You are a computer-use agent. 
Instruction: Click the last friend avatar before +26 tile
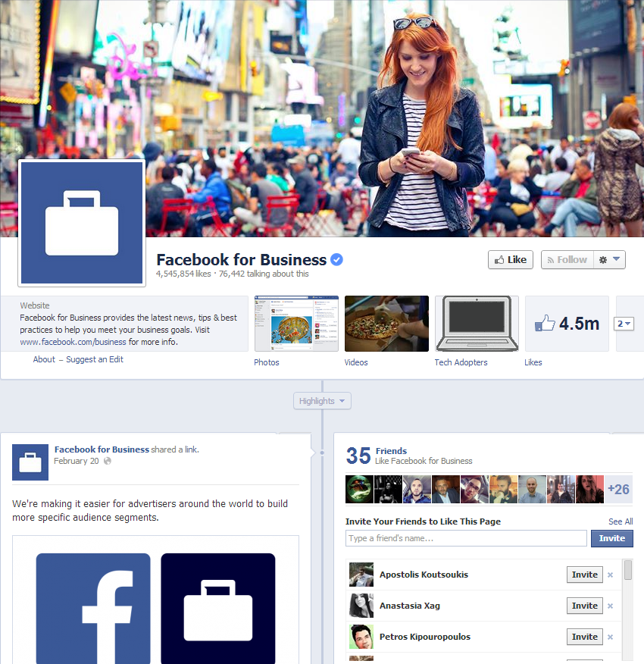pyautogui.click(x=589, y=489)
